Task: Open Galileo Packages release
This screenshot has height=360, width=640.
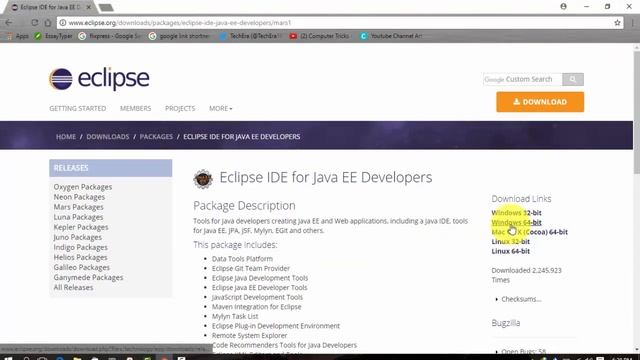Action: click(82, 267)
